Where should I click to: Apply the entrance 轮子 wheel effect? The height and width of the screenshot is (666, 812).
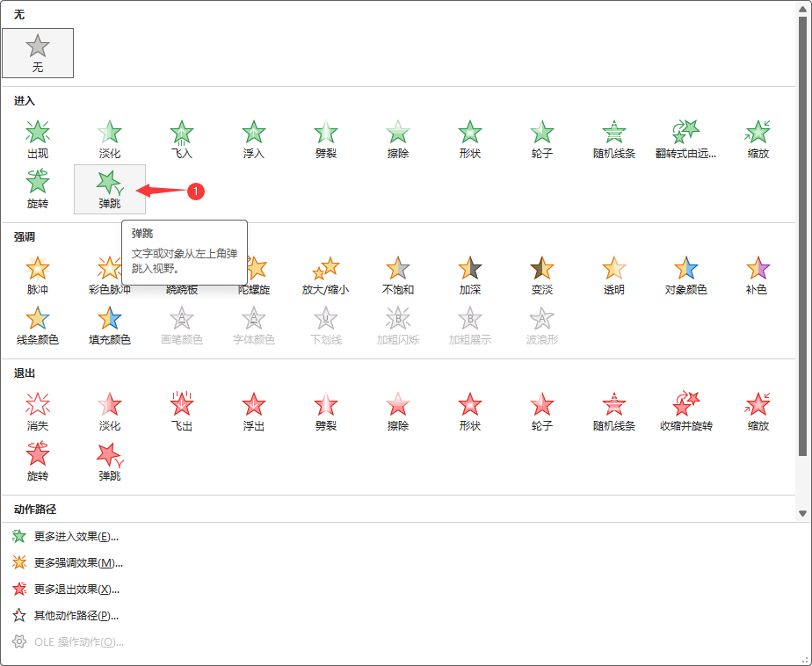[x=541, y=140]
